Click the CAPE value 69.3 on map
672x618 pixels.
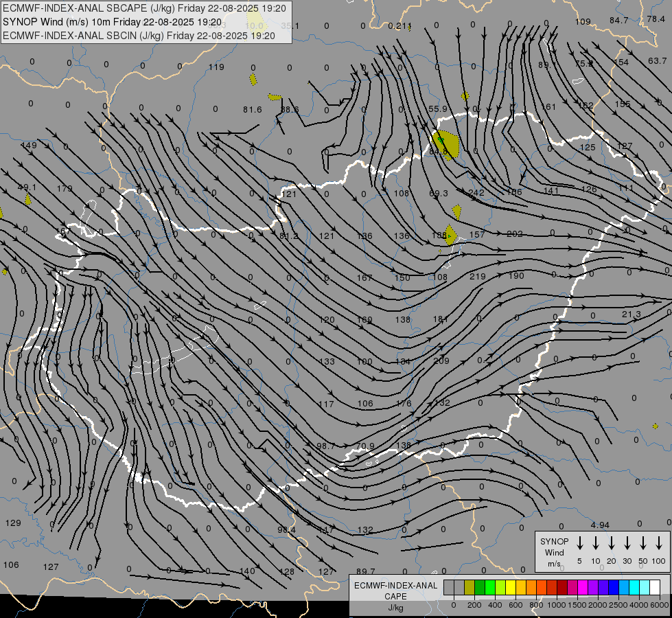pyautogui.click(x=439, y=194)
